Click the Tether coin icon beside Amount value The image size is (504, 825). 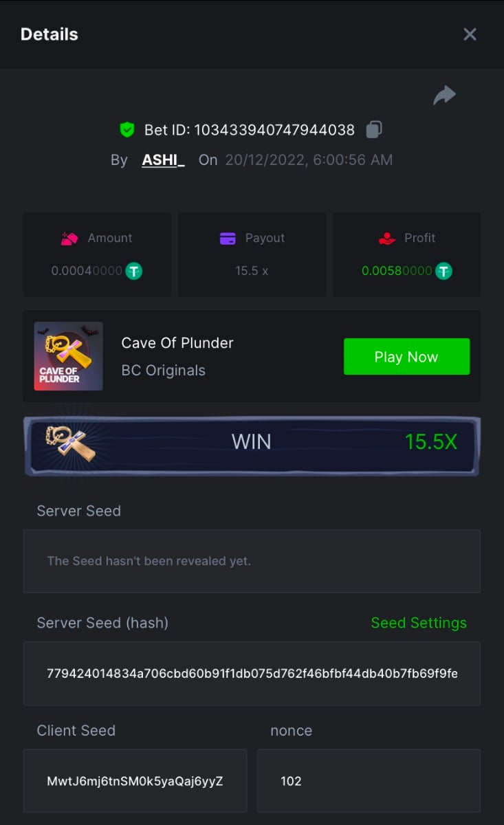[x=133, y=271]
